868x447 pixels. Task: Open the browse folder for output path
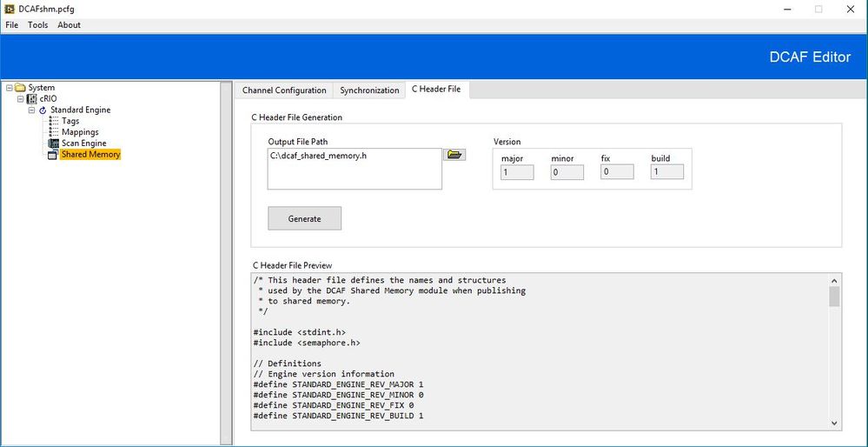[455, 155]
